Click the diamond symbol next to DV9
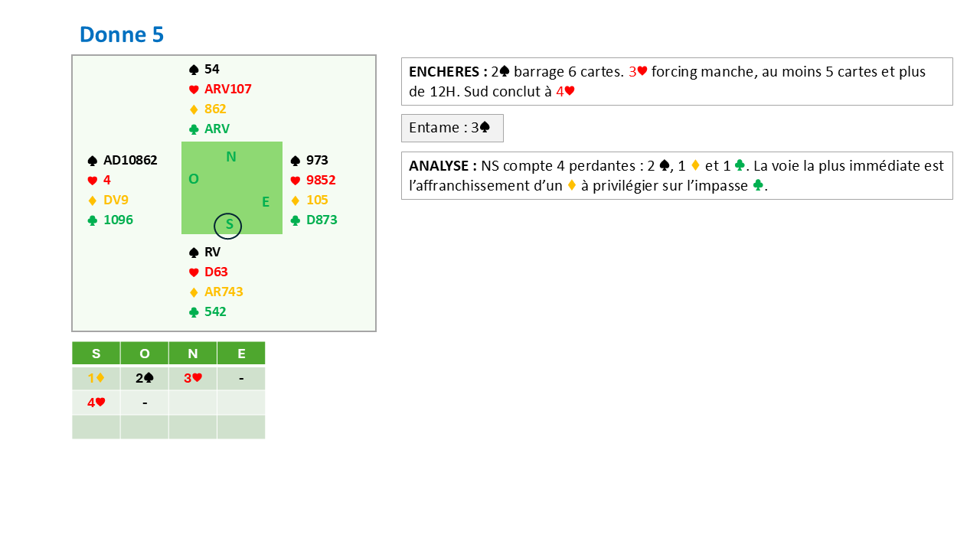 [93, 201]
